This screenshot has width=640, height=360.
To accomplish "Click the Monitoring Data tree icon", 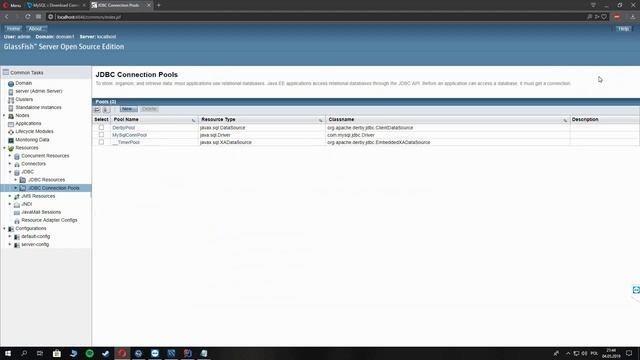I will pos(11,140).
